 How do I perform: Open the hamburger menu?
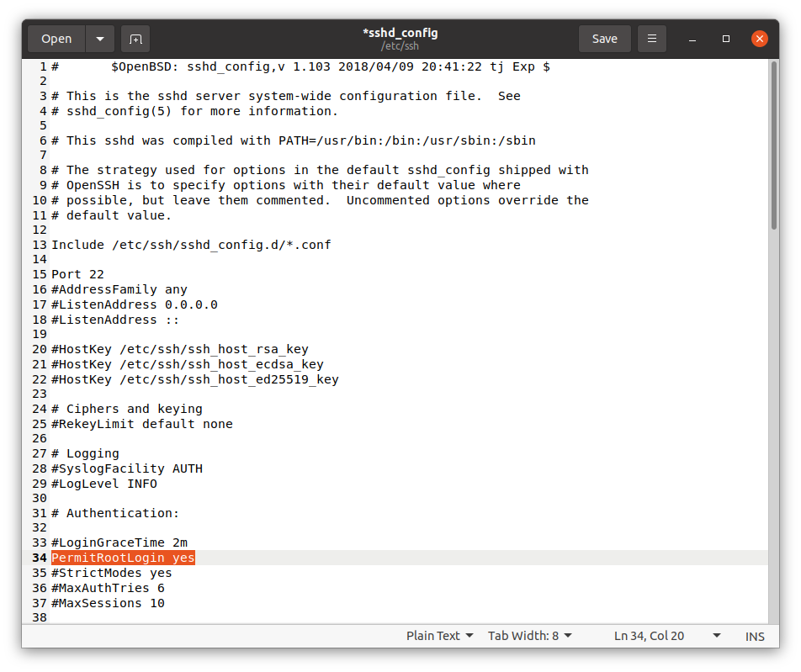[652, 39]
